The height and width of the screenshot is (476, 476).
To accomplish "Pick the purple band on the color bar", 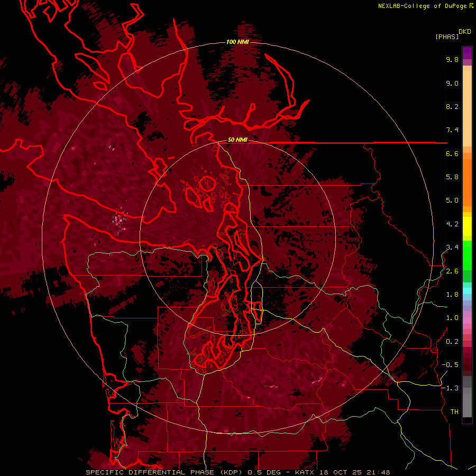I will pos(467,53).
